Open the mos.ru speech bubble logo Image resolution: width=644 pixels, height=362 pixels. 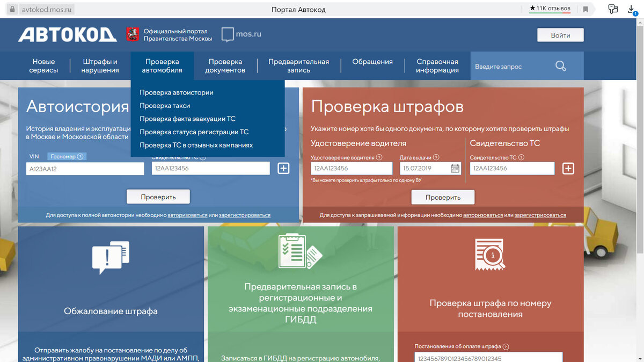click(241, 34)
